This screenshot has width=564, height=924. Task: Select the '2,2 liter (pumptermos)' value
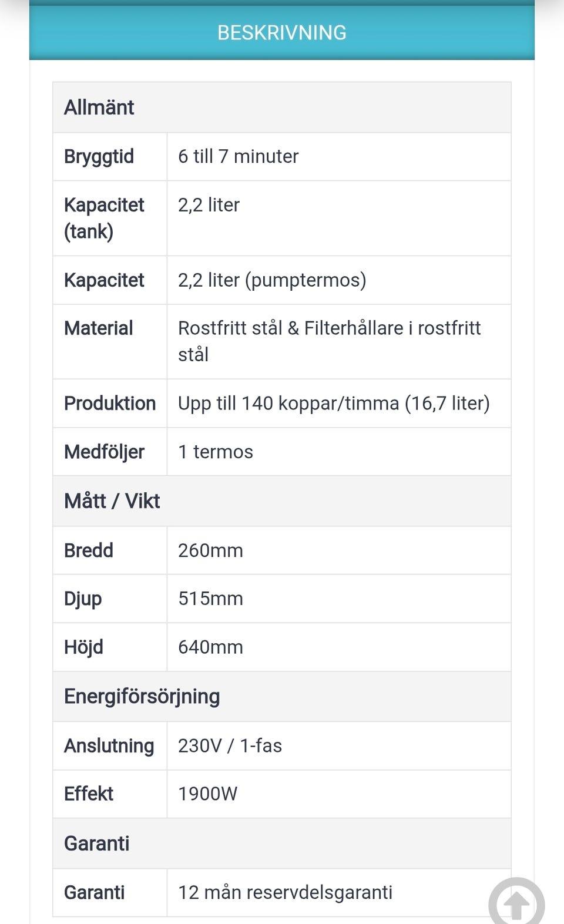tap(272, 280)
